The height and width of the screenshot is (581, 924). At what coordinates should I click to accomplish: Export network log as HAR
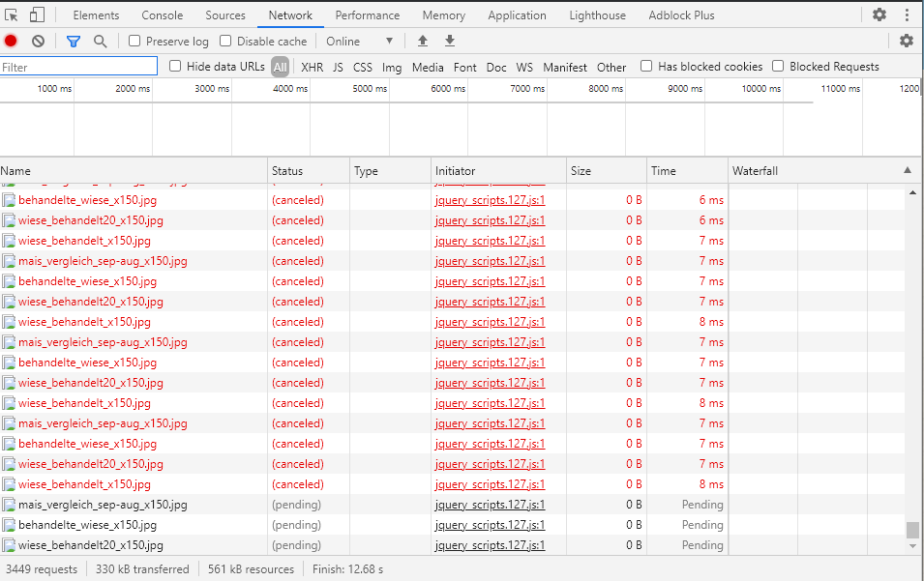[449, 41]
